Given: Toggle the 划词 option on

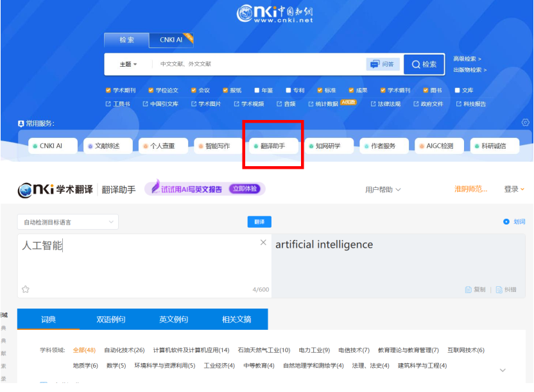Looking at the screenshot, I should 506,221.
